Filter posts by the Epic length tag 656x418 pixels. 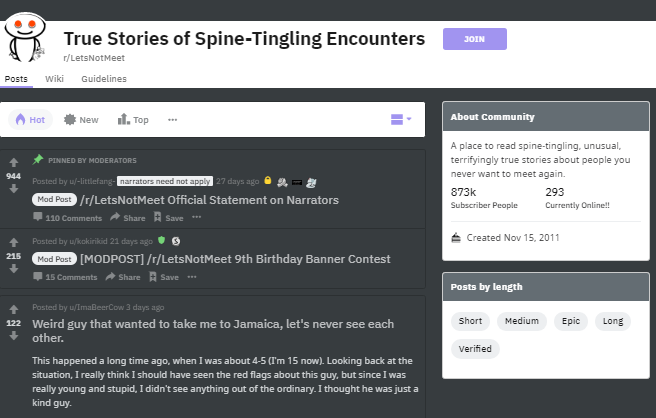coord(571,321)
